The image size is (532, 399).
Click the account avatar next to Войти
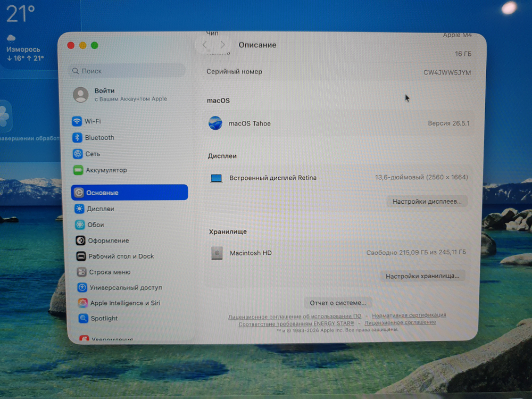(81, 95)
